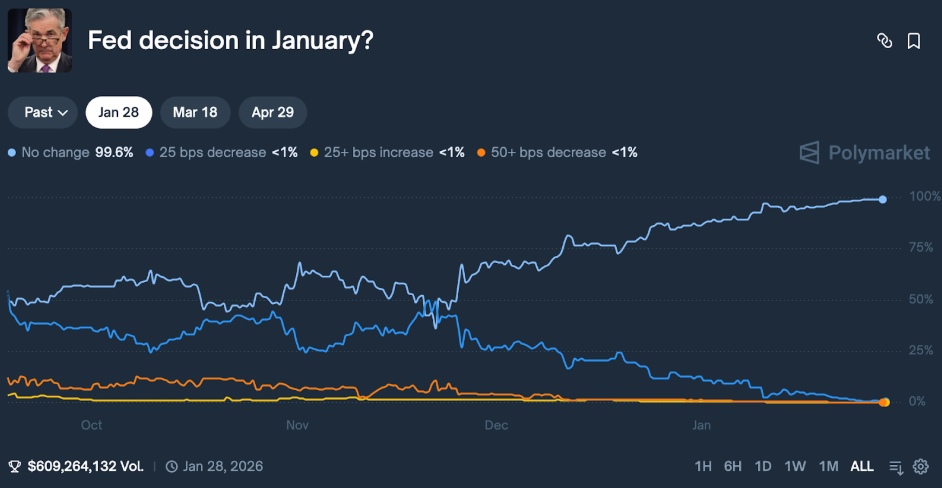Image resolution: width=942 pixels, height=488 pixels.
Task: Toggle the No change series legend
Action: pos(70,153)
